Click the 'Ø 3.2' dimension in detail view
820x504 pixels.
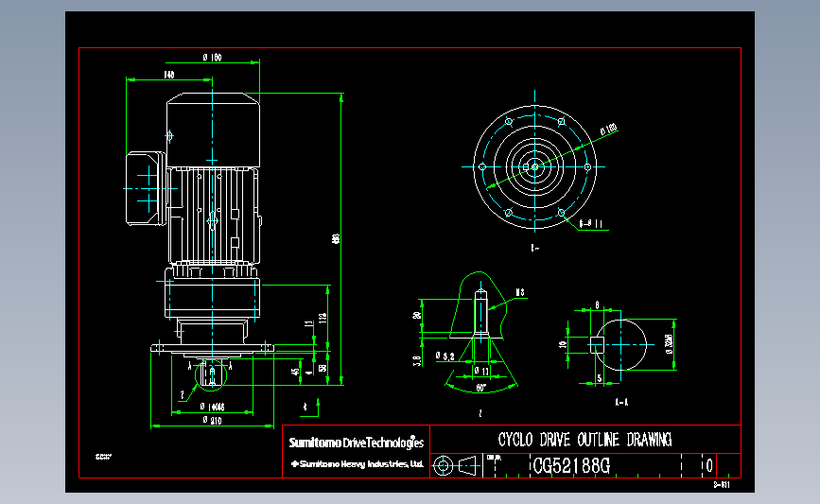[445, 356]
